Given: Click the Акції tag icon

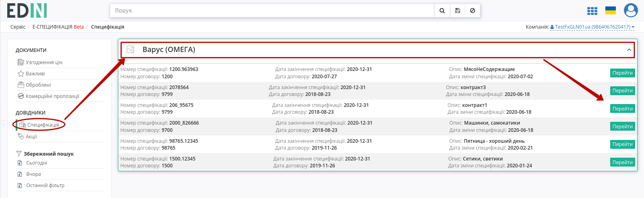Looking at the screenshot, I should click(21, 136).
